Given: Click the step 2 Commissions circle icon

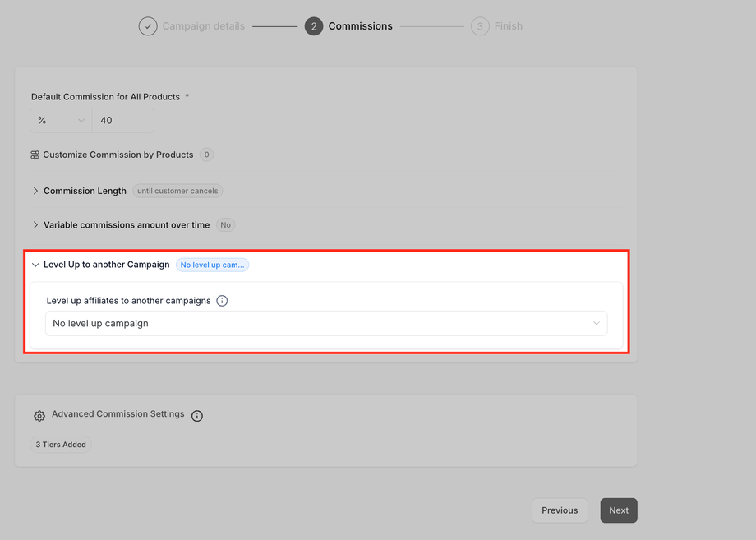Looking at the screenshot, I should click(313, 26).
